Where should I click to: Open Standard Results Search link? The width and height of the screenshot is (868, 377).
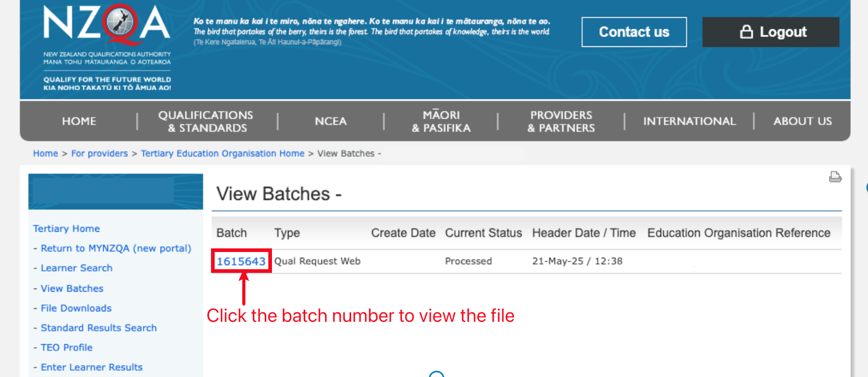tap(98, 328)
